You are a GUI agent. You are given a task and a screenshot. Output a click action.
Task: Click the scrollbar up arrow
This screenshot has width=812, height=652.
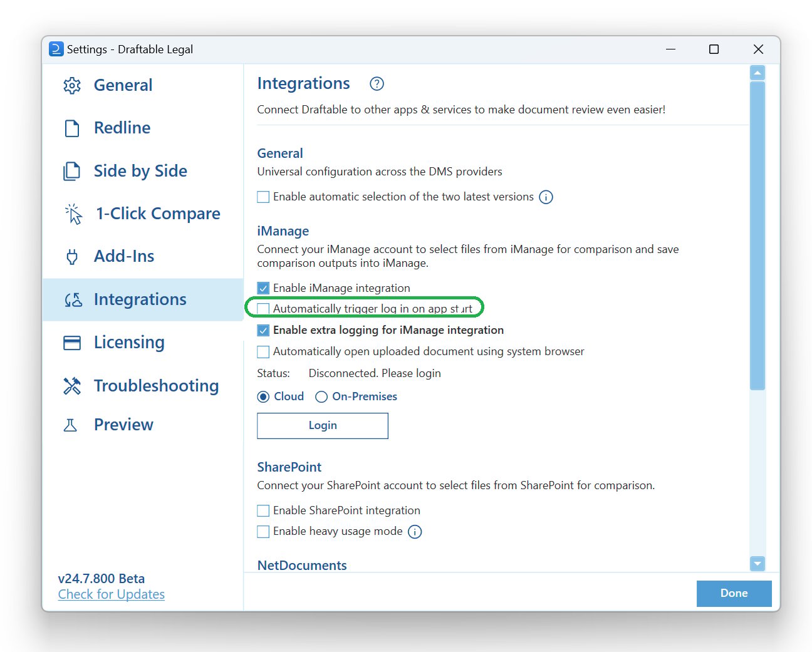click(757, 73)
